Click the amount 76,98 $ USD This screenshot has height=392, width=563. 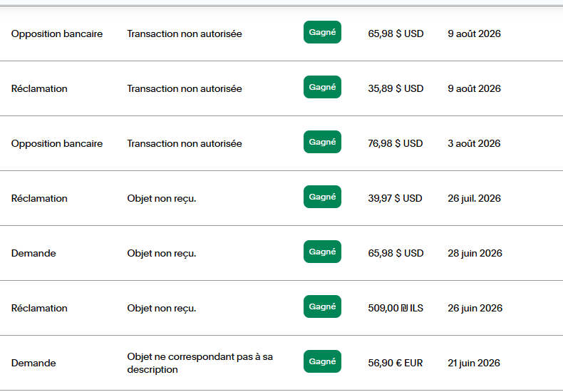point(395,143)
